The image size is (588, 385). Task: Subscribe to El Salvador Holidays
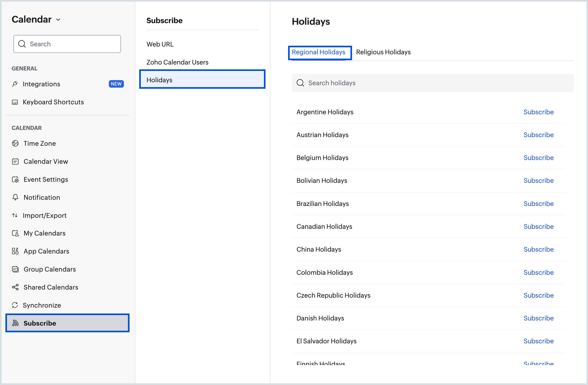coord(539,341)
